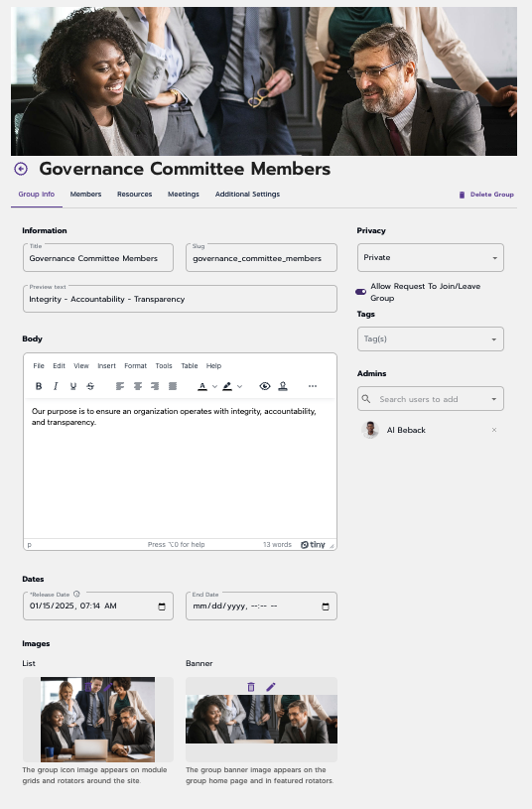Click the '13 words' counter in editor footer
The image size is (532, 809).
tap(277, 544)
